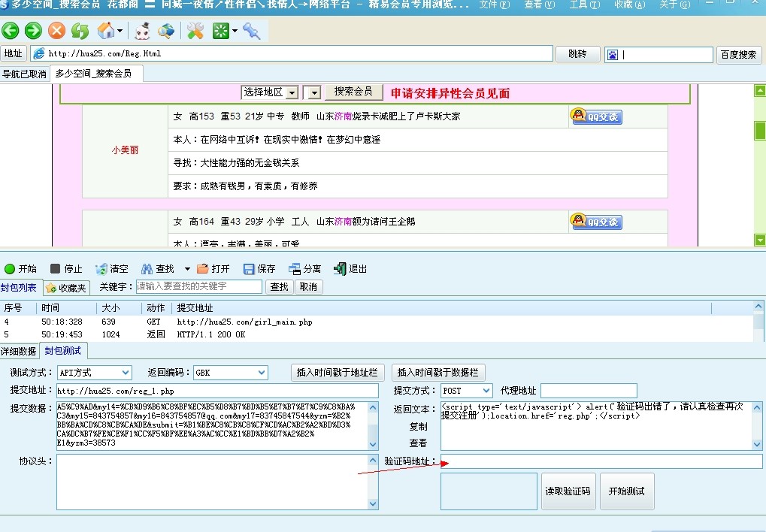
Task: Clear the packet list with 清空
Action: [x=113, y=268]
